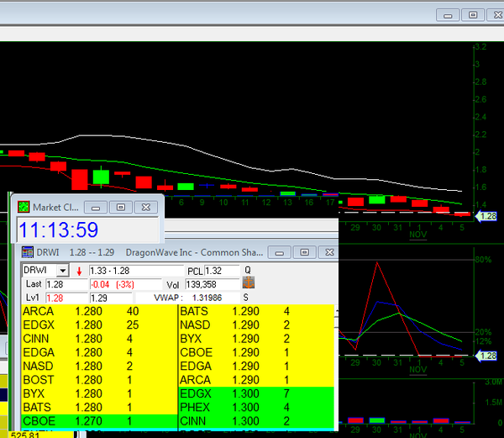Screen dimensions: 504x438
Task: Click the BATS 1.290 ask row
Action: click(x=256, y=312)
